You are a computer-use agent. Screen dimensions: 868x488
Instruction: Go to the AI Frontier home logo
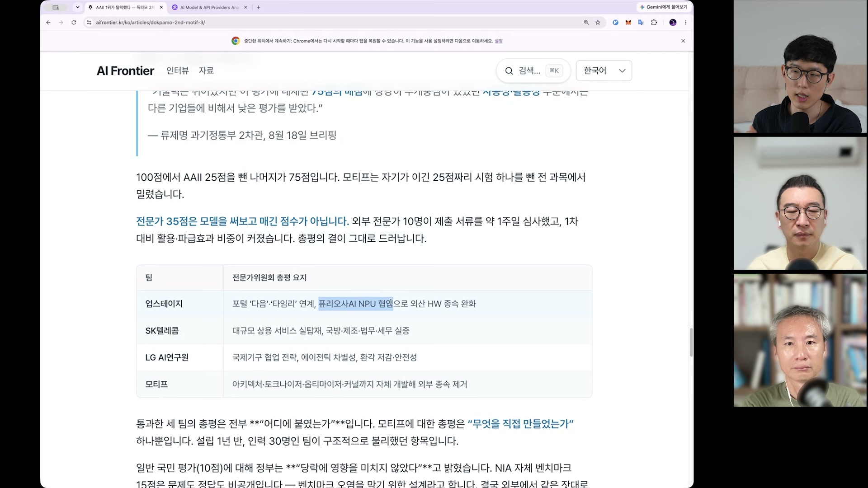(125, 71)
